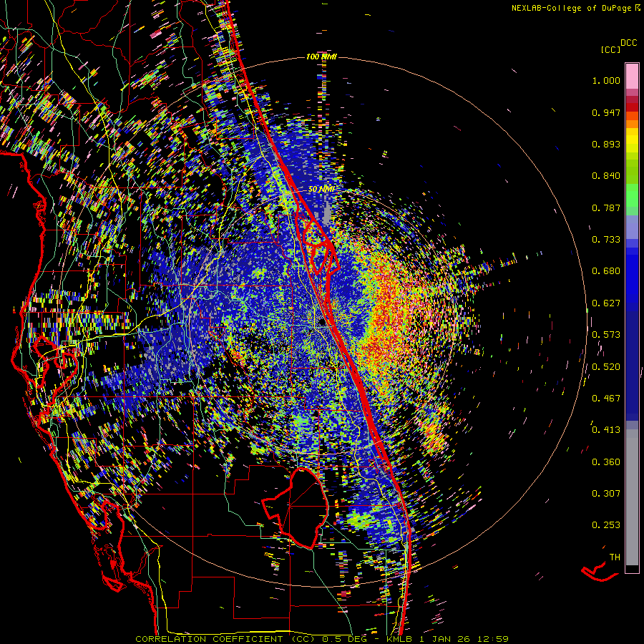Screen dimensions: 644x644
Task: Select the 0.307 scale value
Action: pos(606,494)
